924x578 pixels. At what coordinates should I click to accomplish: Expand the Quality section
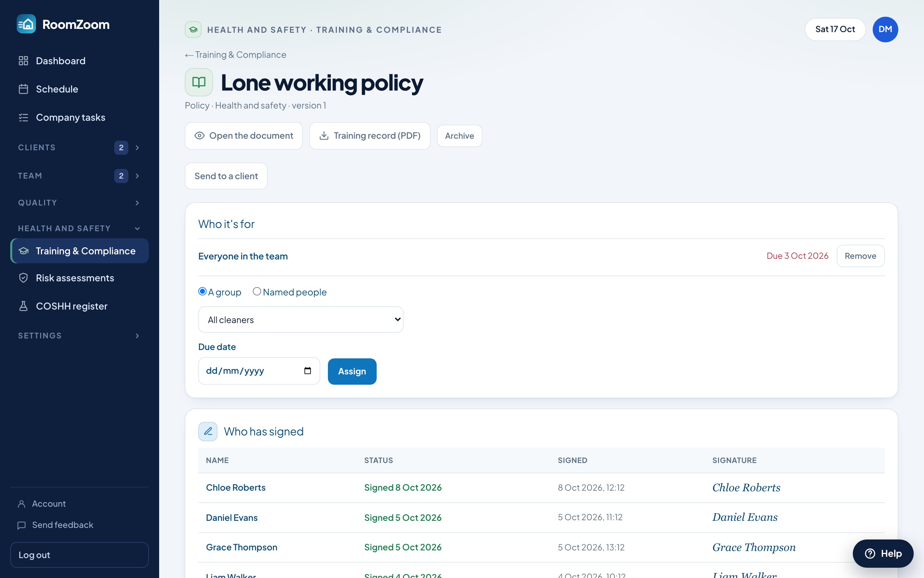[x=80, y=203]
